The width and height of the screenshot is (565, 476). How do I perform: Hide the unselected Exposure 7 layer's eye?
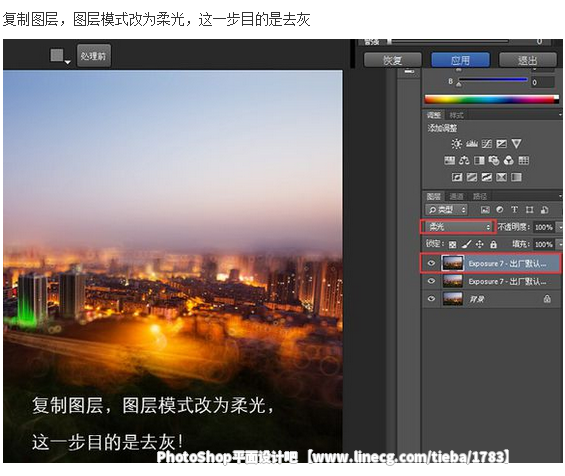coord(431,281)
